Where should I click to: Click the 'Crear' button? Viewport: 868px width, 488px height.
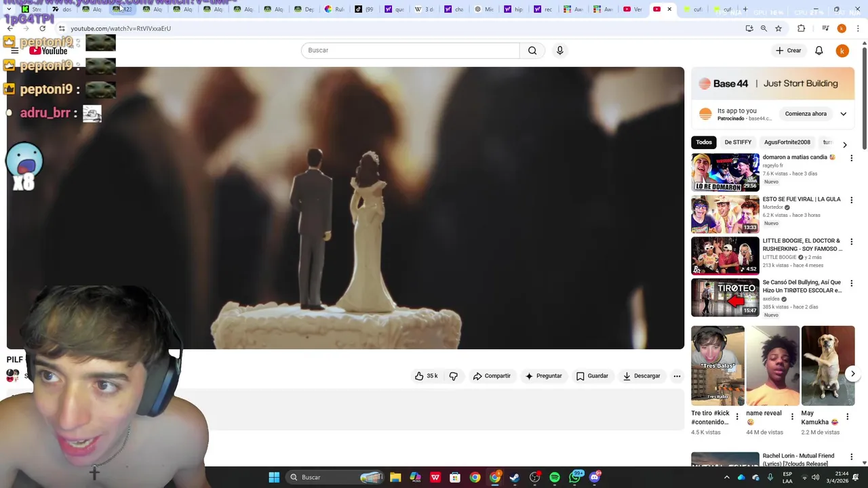(789, 51)
